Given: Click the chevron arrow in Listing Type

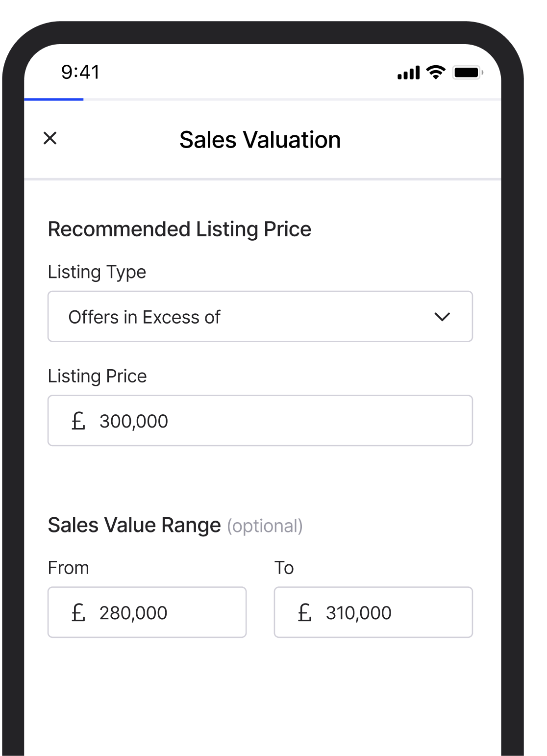Looking at the screenshot, I should coord(442,317).
